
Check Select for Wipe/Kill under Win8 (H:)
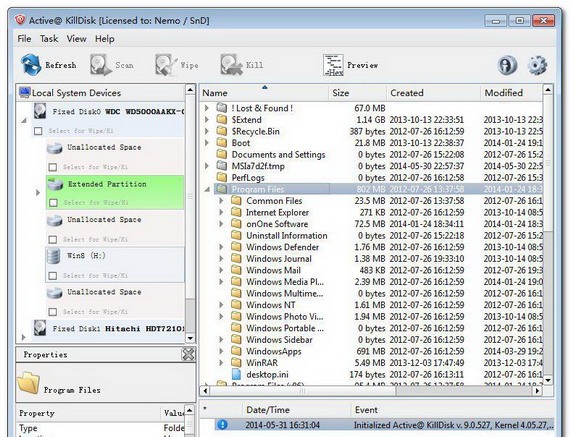[53, 276]
